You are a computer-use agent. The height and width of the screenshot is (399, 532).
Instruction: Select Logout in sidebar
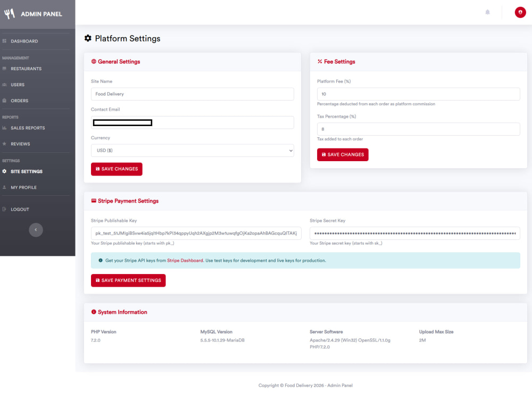point(20,209)
